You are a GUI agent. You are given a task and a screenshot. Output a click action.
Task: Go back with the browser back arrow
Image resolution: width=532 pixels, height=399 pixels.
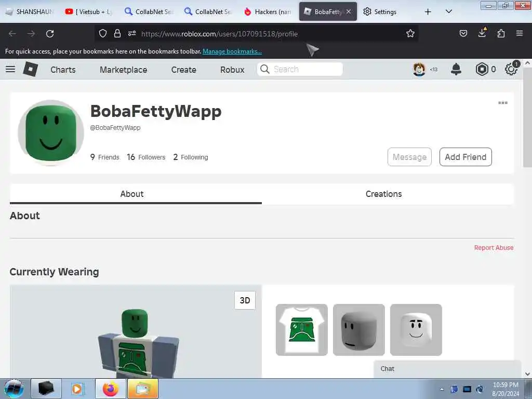[12, 34]
